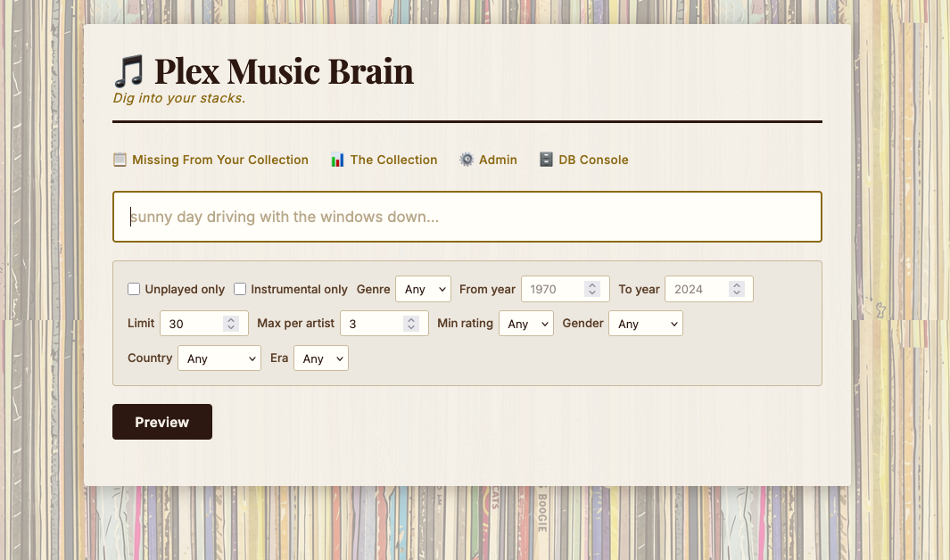Go to The Collection page

point(393,160)
